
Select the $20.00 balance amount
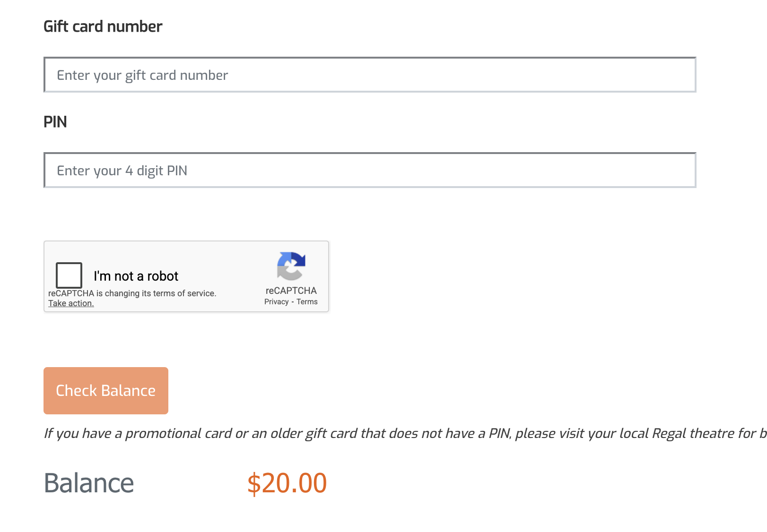point(287,483)
